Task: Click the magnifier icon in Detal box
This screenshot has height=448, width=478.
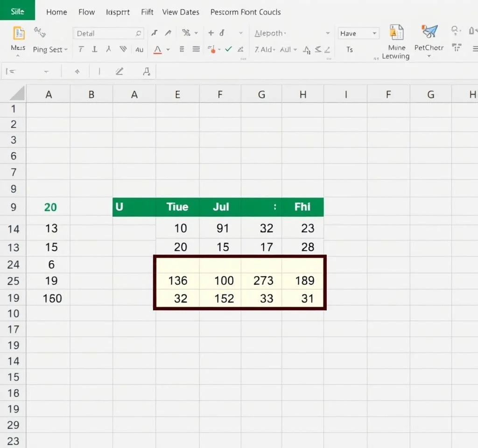Action: click(x=138, y=34)
